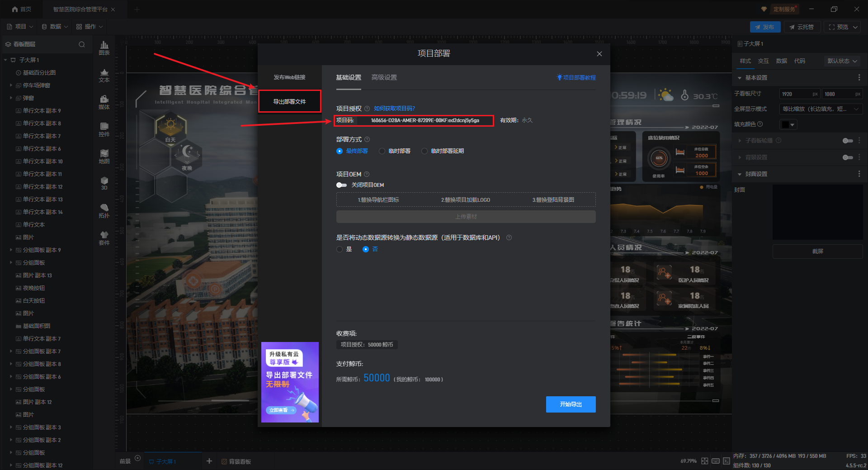
Task: Close the 项目部署 dialog
Action: (599, 54)
